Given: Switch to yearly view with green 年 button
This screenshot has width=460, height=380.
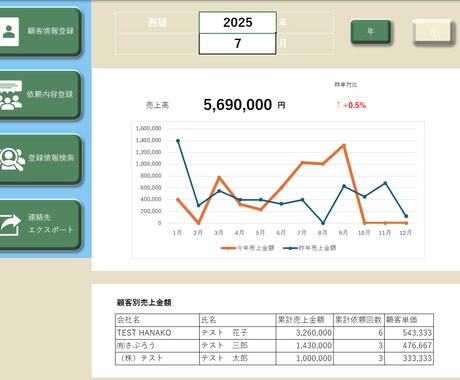Looking at the screenshot, I should 370,31.
